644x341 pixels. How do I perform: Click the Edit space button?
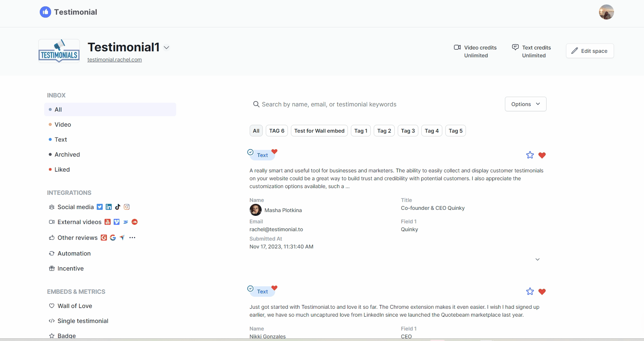tap(590, 51)
